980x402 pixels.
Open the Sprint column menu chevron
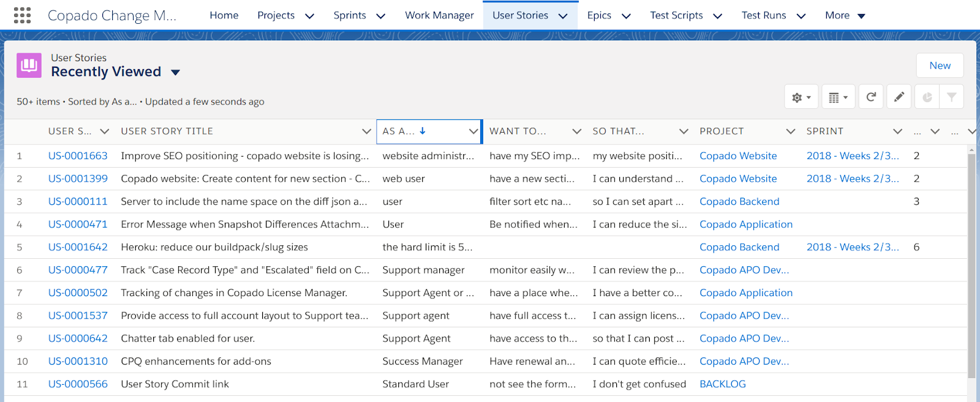pos(897,131)
